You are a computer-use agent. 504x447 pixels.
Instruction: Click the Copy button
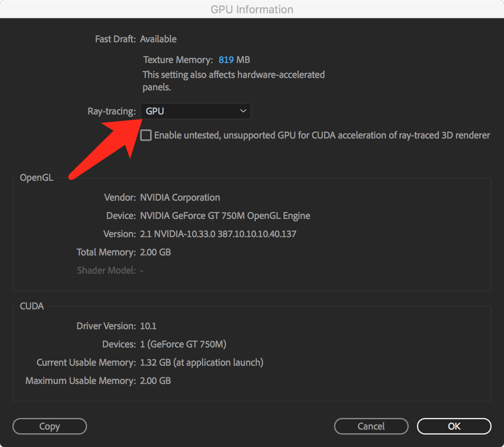(x=50, y=426)
